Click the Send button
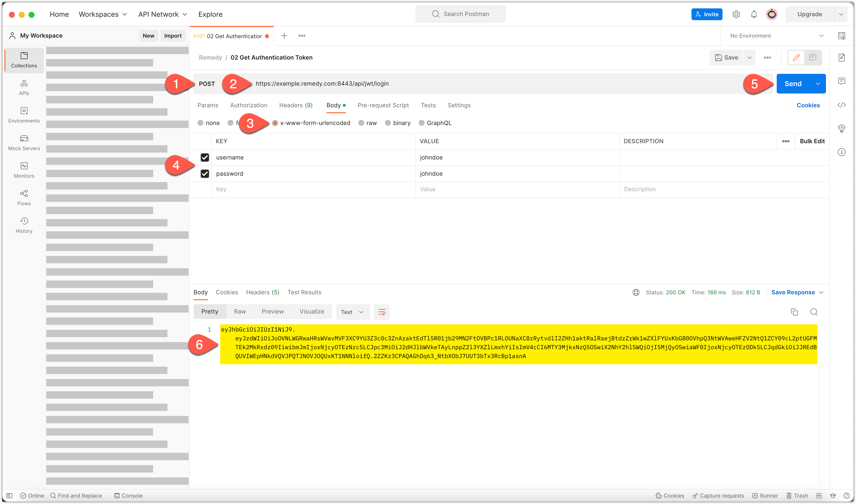Viewport: 856px width, 504px height. (793, 83)
